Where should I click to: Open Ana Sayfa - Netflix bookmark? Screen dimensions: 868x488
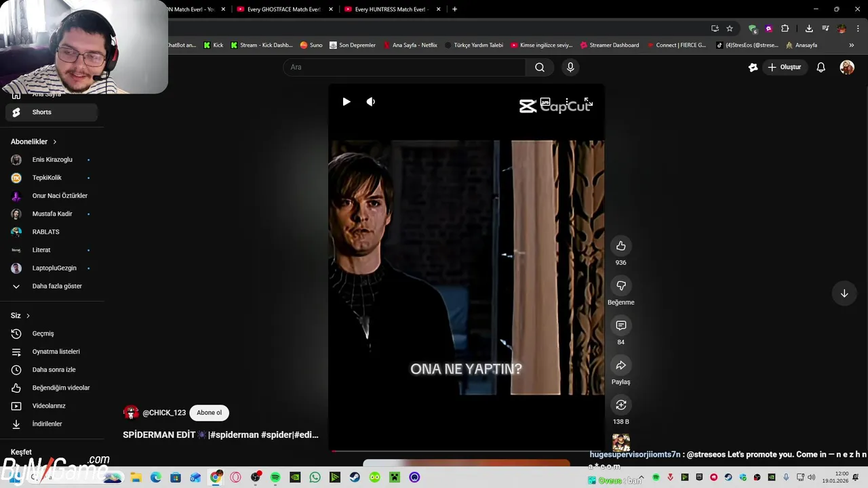point(410,45)
